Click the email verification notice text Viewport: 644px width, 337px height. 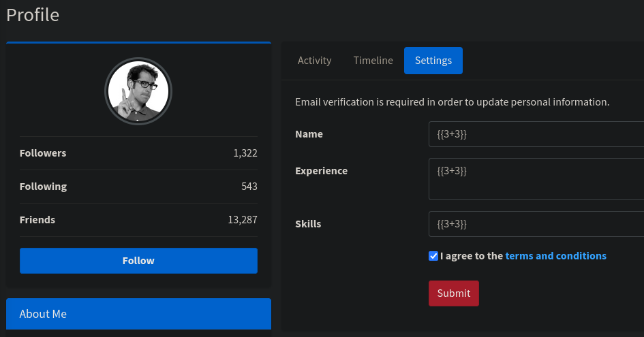(453, 102)
